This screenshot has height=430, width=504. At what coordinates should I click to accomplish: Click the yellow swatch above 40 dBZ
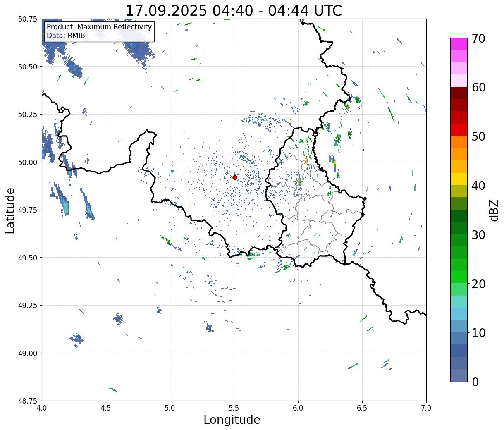[x=459, y=179]
